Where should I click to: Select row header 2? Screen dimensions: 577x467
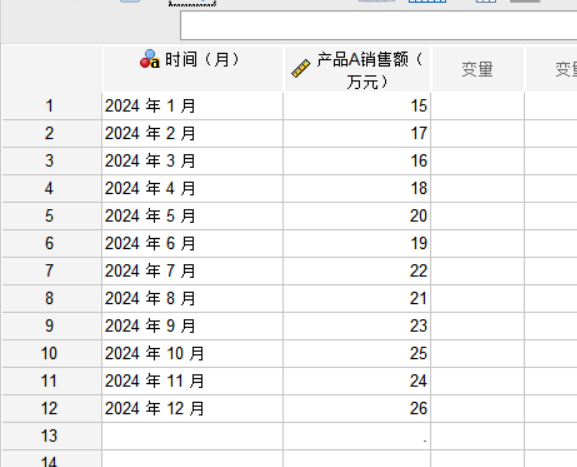[52, 134]
